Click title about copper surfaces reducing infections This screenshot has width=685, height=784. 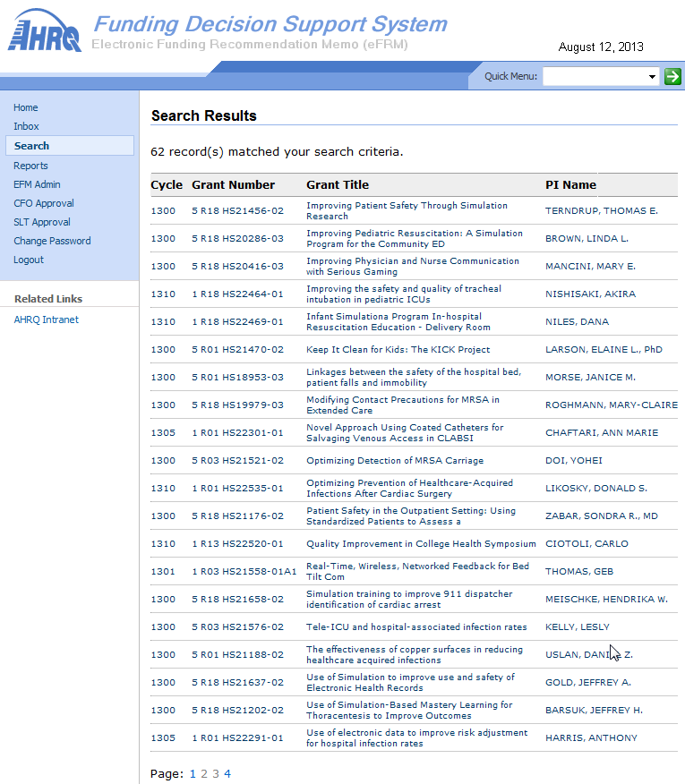[415, 655]
